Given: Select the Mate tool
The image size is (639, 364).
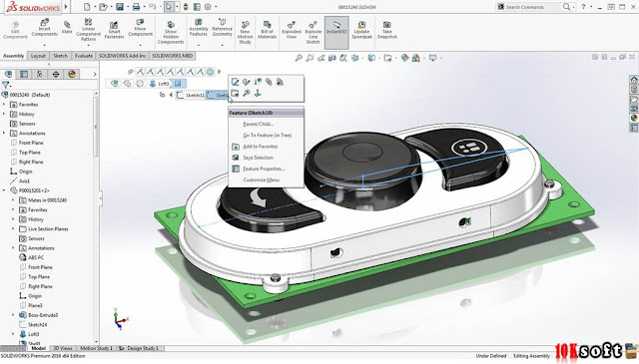Looking at the screenshot, I should [x=67, y=28].
